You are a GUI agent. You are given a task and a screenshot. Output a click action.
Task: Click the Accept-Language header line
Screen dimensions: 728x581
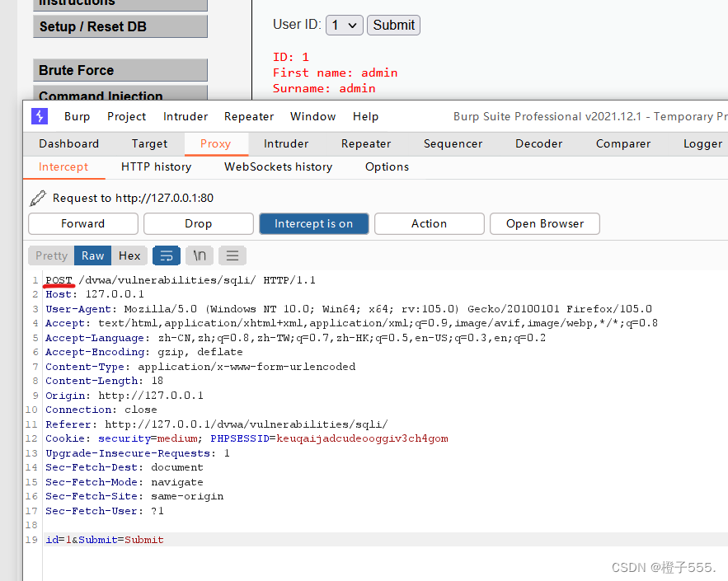pos(296,338)
